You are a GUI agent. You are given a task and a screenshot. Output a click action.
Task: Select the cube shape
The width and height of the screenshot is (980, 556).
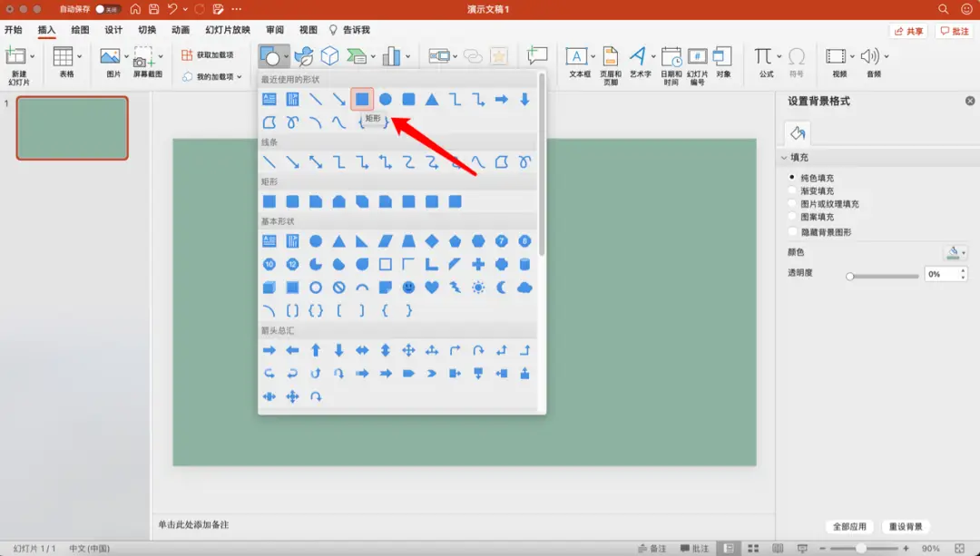[269, 288]
